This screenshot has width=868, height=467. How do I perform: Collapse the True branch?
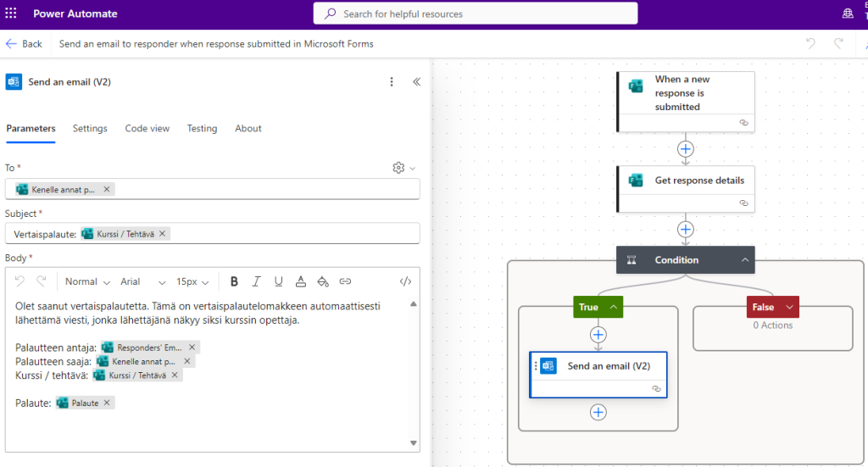pyautogui.click(x=611, y=307)
